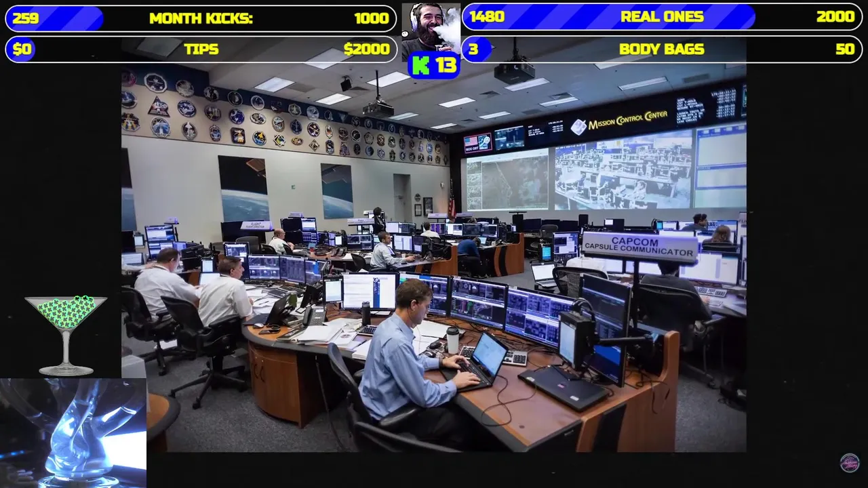The height and width of the screenshot is (488, 868).
Task: Click the 3 Body Bags count
Action: tap(473, 49)
